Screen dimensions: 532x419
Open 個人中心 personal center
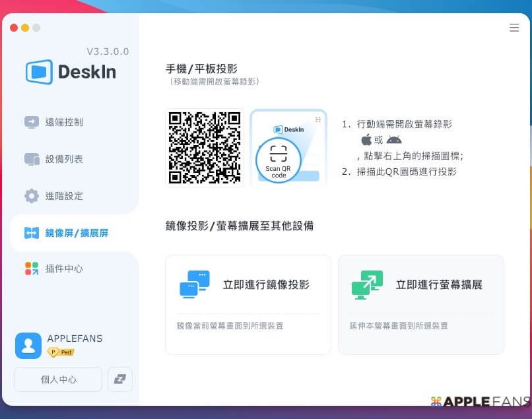click(x=58, y=379)
